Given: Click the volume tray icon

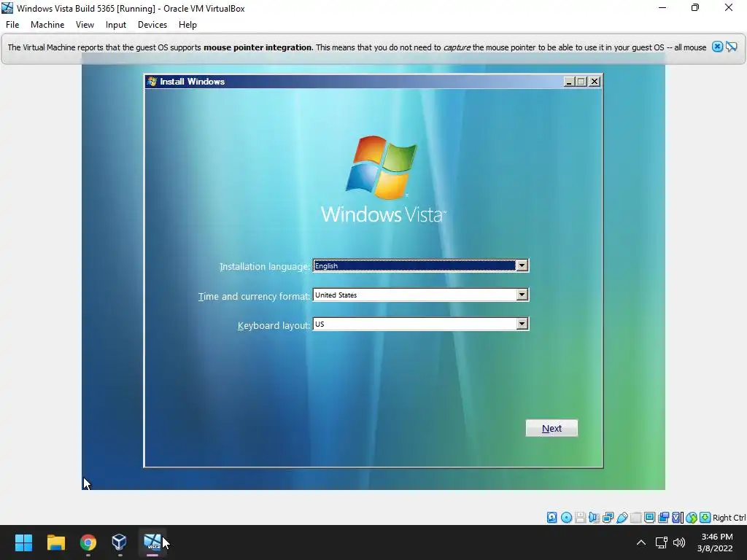Looking at the screenshot, I should tap(679, 542).
